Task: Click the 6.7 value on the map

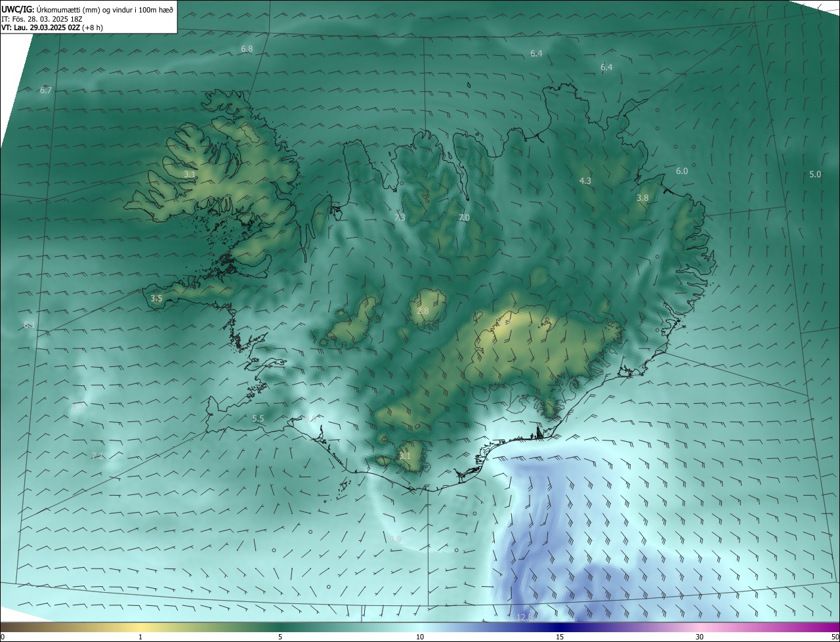Action: [x=45, y=90]
